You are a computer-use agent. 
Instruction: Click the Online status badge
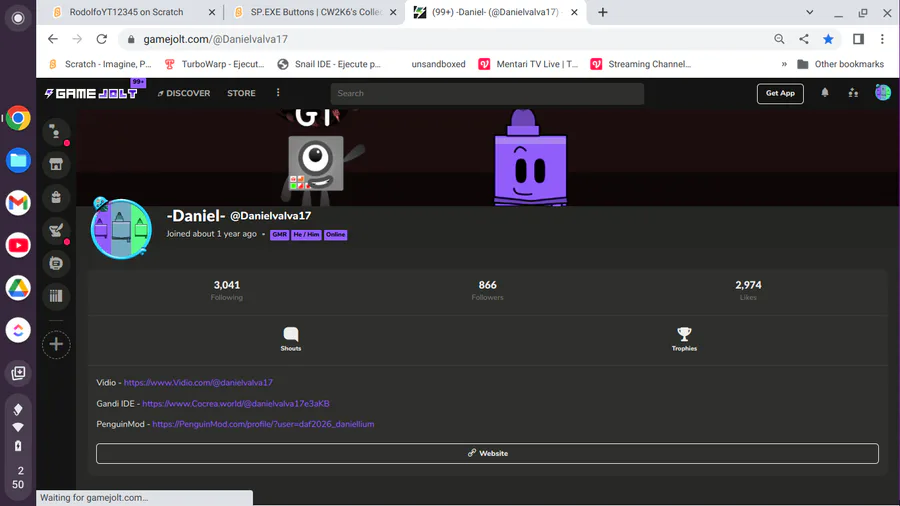[x=335, y=235]
